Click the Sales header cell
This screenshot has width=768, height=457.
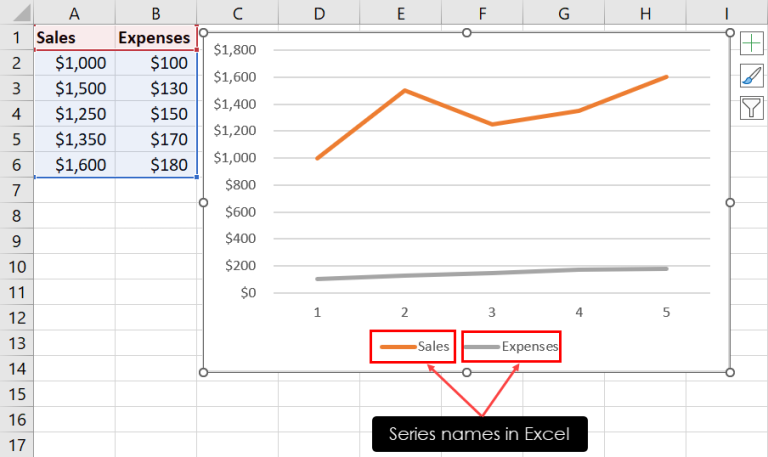click(x=74, y=38)
